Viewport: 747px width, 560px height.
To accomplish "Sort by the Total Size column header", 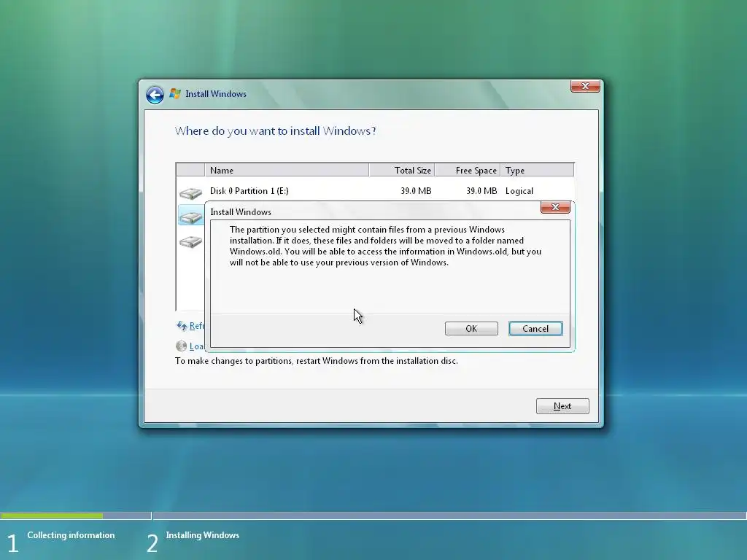I will click(402, 170).
